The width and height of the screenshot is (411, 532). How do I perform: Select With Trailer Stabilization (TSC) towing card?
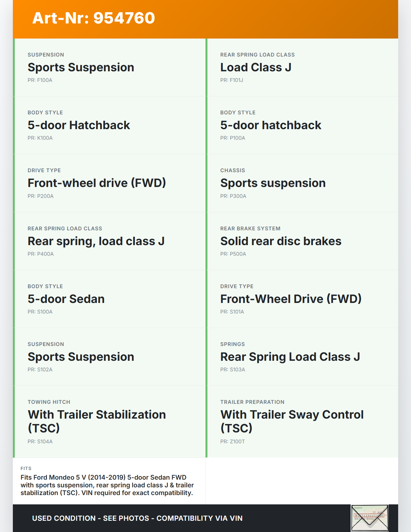109,421
